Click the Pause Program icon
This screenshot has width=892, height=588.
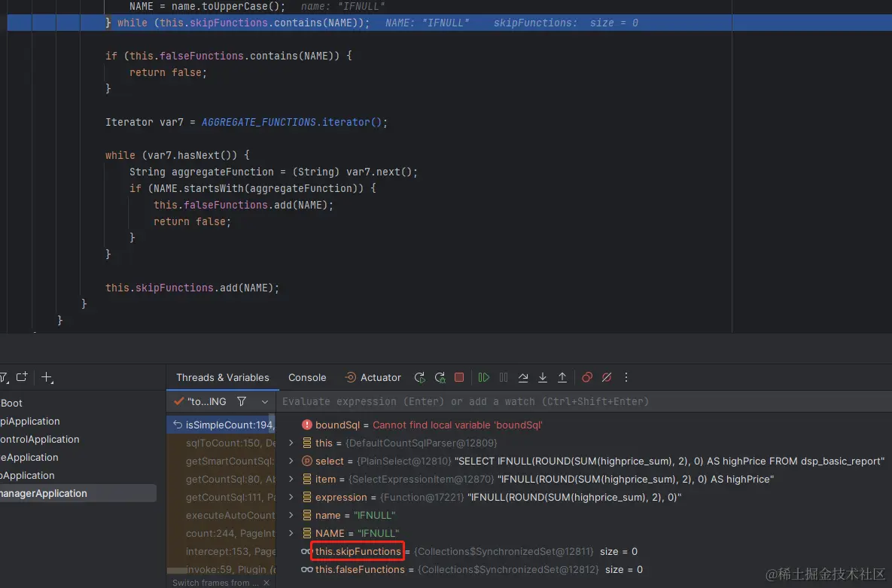tap(504, 377)
